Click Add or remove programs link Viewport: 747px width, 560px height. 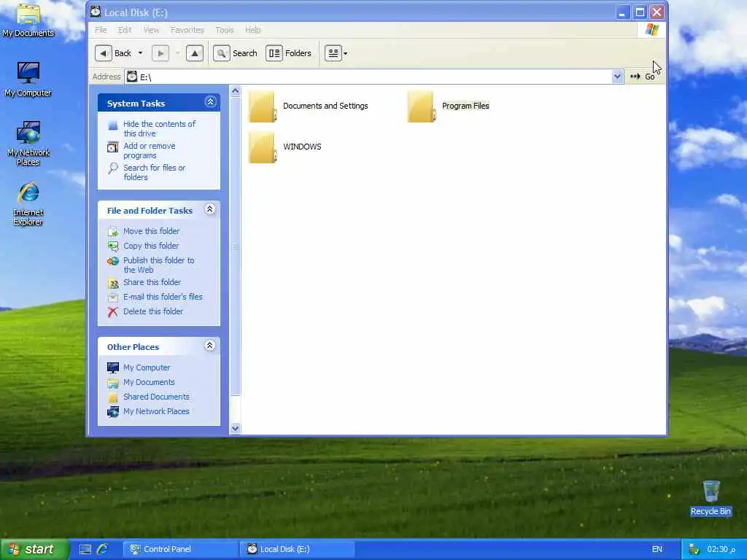click(x=149, y=150)
